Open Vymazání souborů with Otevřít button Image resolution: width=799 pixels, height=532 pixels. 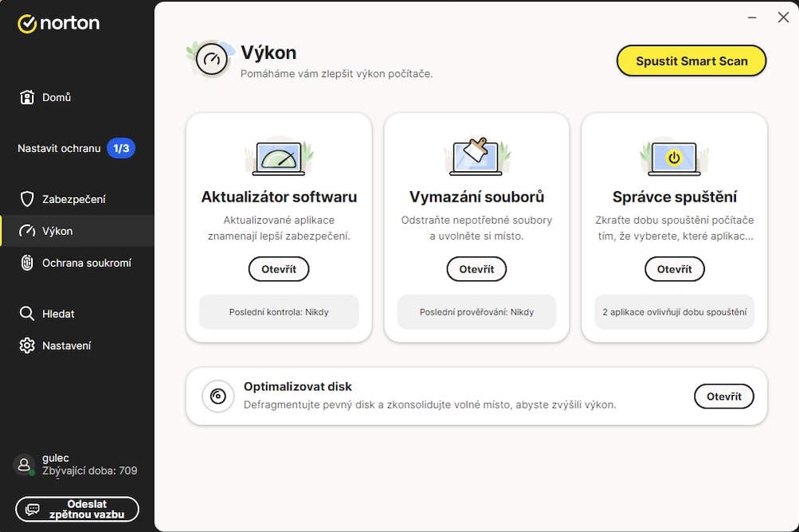[x=476, y=269]
